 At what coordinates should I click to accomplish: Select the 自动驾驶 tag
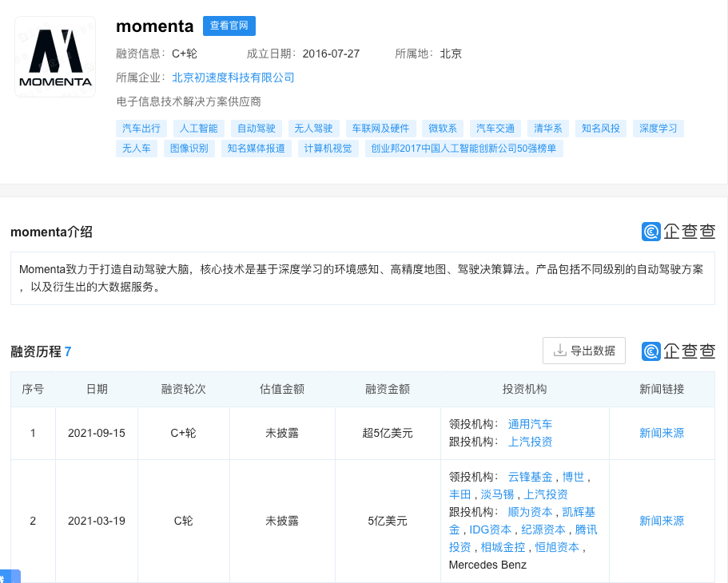(x=257, y=129)
